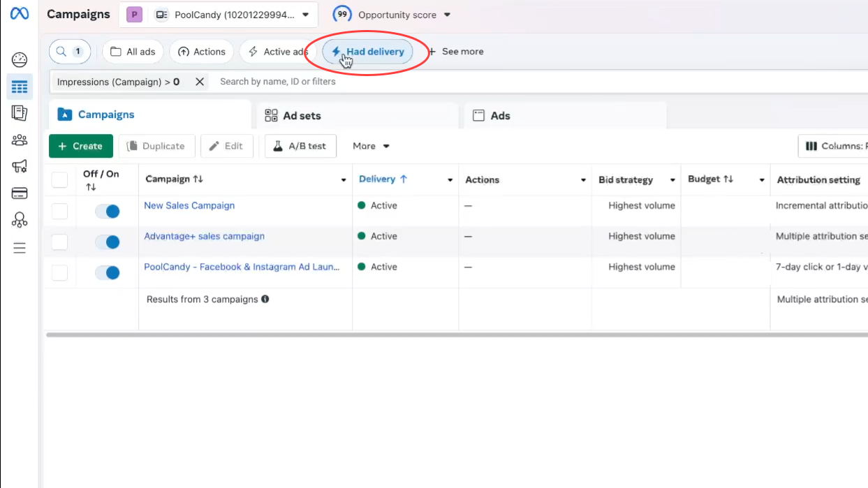Select the All ads filter chip

[133, 52]
